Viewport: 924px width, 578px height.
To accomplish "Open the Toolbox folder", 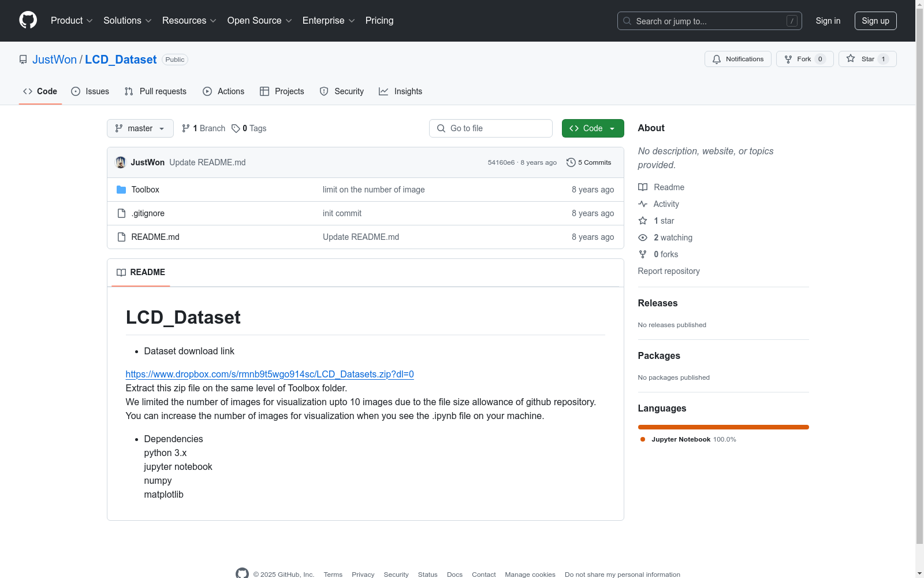I will 145,190.
